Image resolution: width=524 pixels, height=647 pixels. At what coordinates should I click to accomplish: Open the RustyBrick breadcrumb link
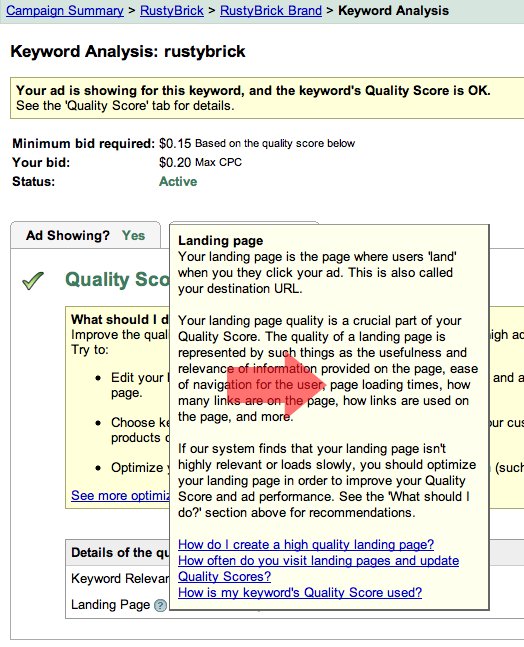pyautogui.click(x=172, y=10)
